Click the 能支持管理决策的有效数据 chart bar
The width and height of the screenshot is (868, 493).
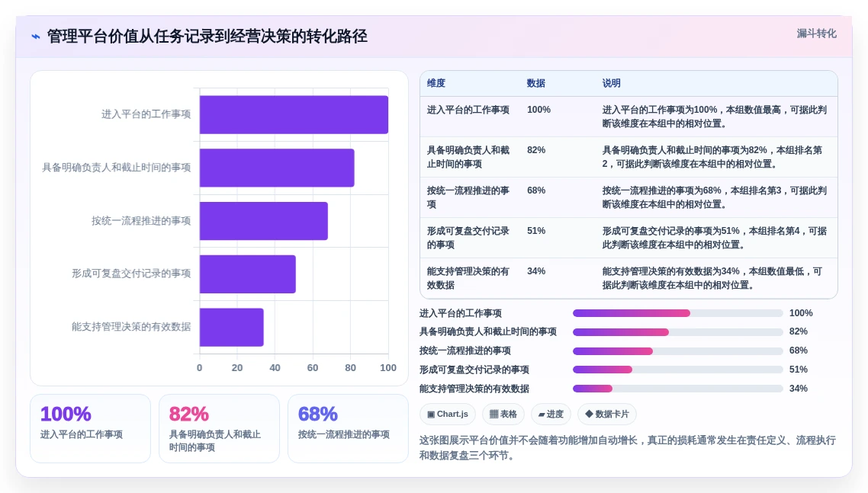231,327
